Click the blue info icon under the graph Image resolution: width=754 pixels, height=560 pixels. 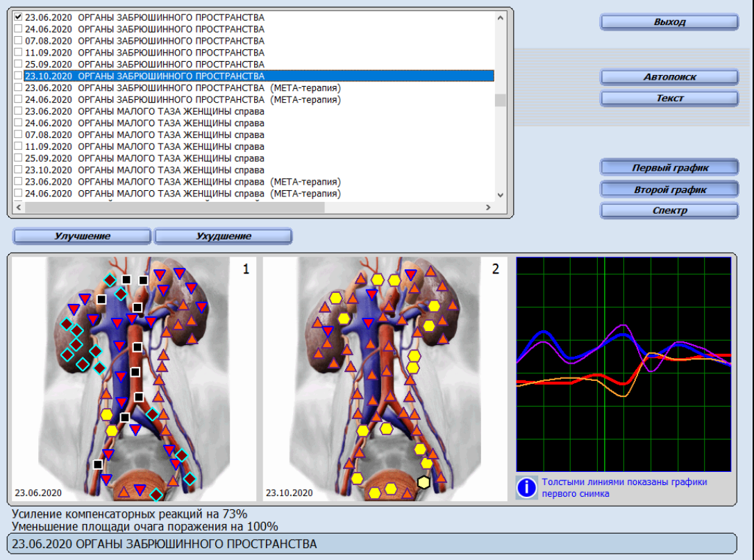526,487
